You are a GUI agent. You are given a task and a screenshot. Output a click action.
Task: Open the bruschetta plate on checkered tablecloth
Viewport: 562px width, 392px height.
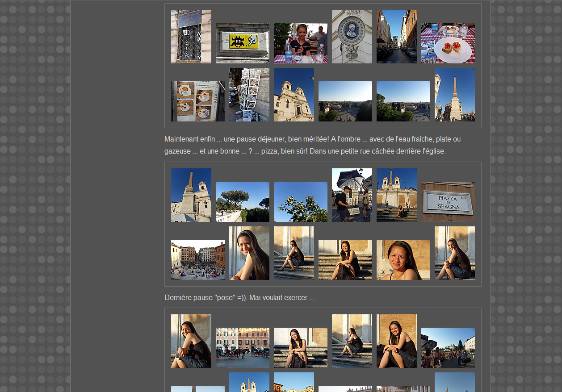[x=448, y=43]
